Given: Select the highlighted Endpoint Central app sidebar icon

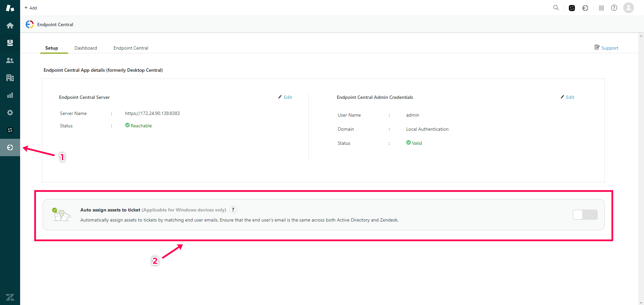Looking at the screenshot, I should coord(10,147).
